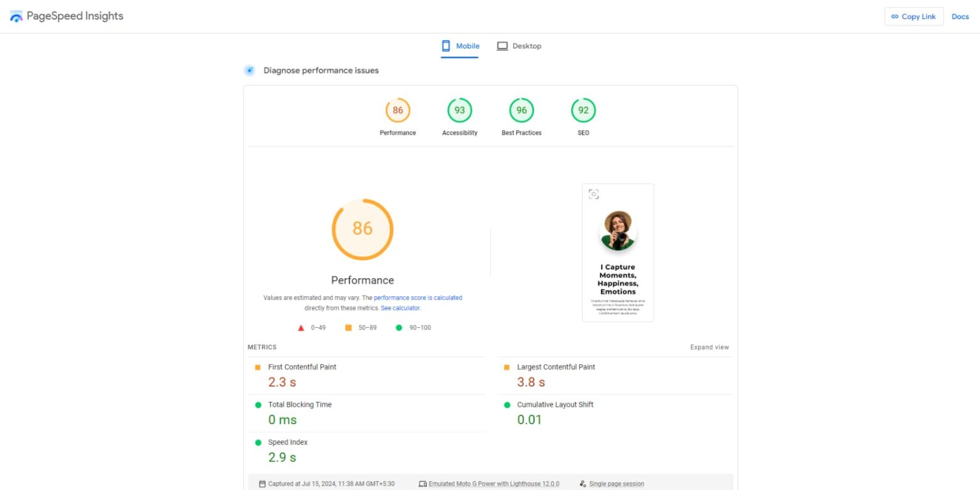Click the screenshot capture icon in preview
The image size is (980, 490).
[x=593, y=194]
